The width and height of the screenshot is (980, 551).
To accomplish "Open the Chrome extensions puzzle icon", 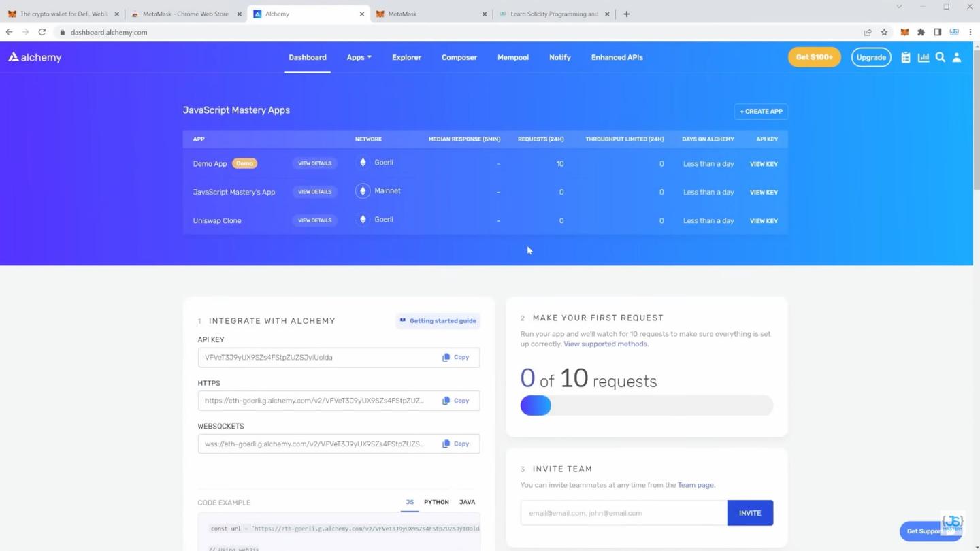I will click(x=921, y=32).
